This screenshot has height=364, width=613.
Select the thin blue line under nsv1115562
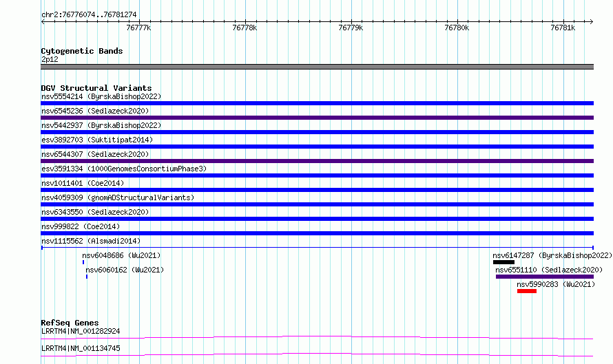317,248
